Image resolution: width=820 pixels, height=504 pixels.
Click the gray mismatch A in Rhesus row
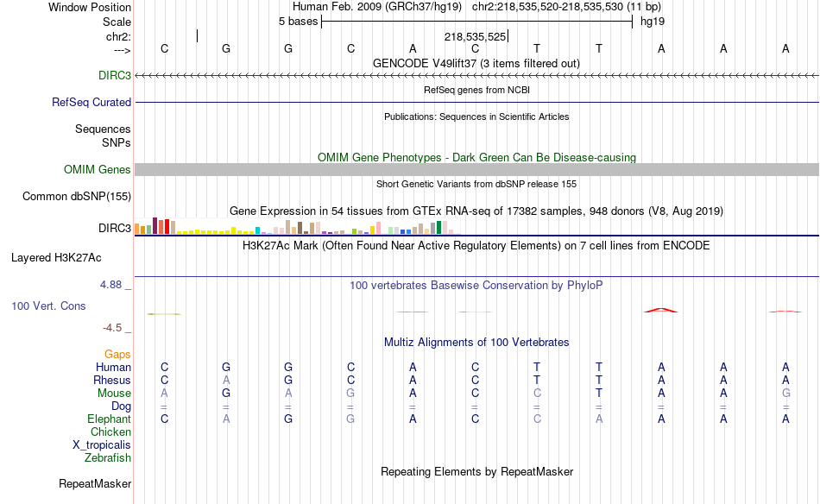pos(226,380)
